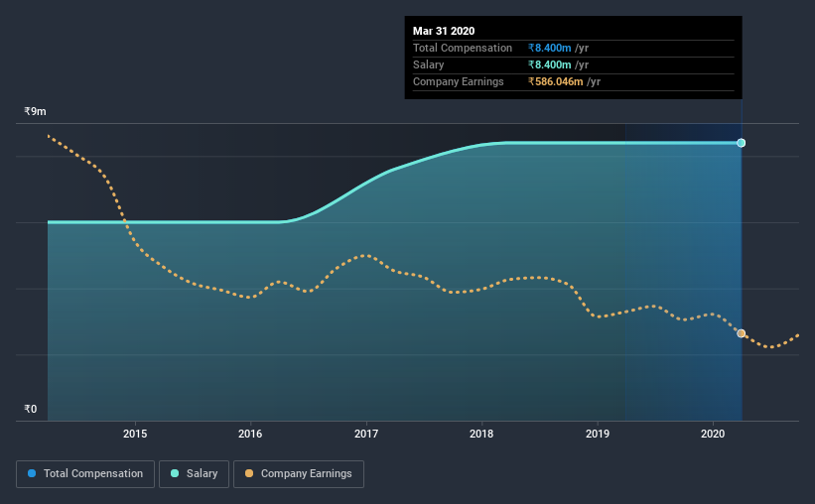The image size is (815, 504).
Task: Click the Salary label in the tooltip
Action: coord(429,64)
